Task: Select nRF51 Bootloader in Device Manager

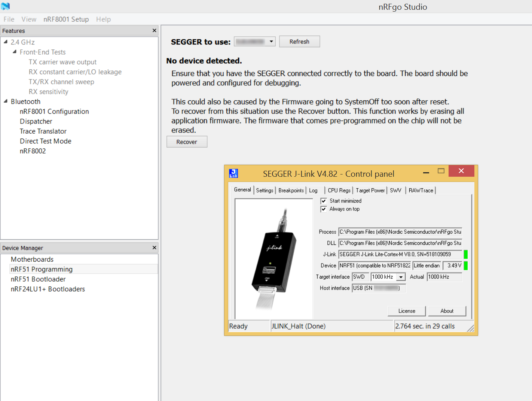Action: pos(38,279)
